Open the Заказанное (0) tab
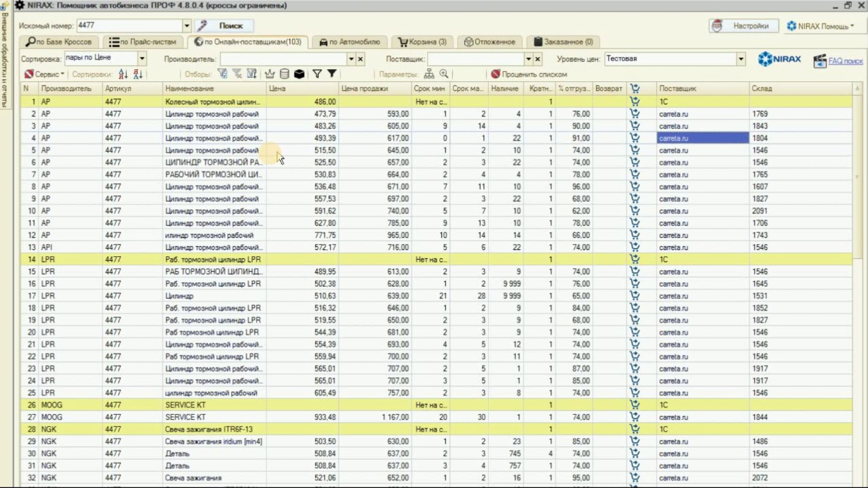This screenshot has width=868, height=488. 564,42
